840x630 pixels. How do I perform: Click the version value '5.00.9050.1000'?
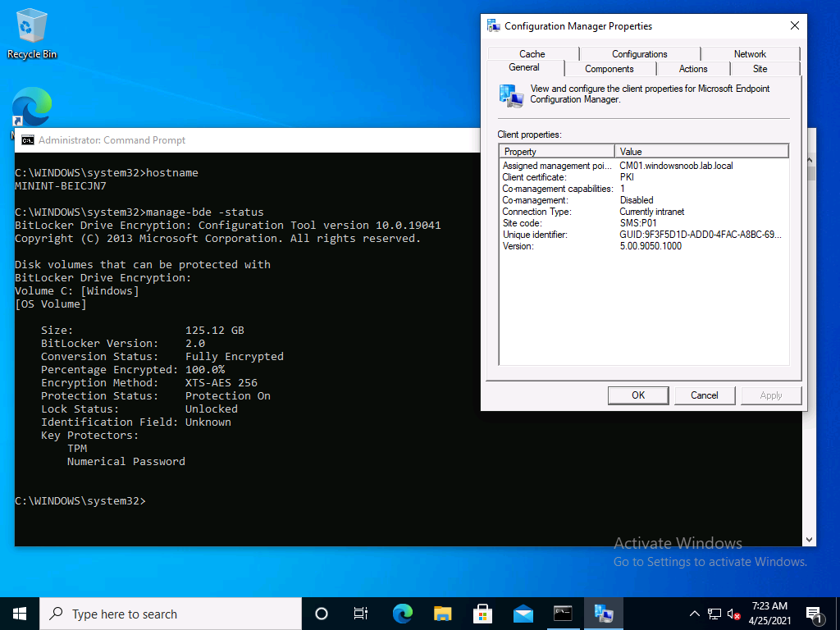(651, 246)
